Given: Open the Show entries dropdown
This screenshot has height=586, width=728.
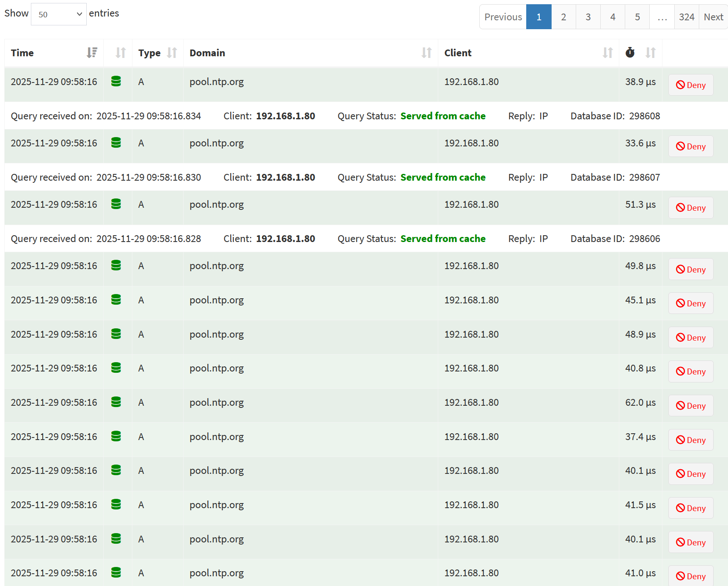Looking at the screenshot, I should click(x=58, y=14).
